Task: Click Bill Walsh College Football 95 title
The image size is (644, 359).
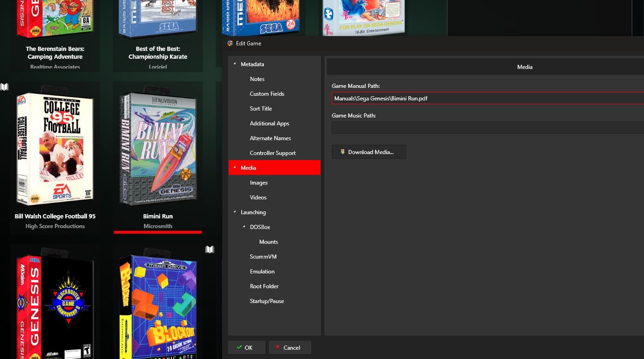Action: pos(55,216)
